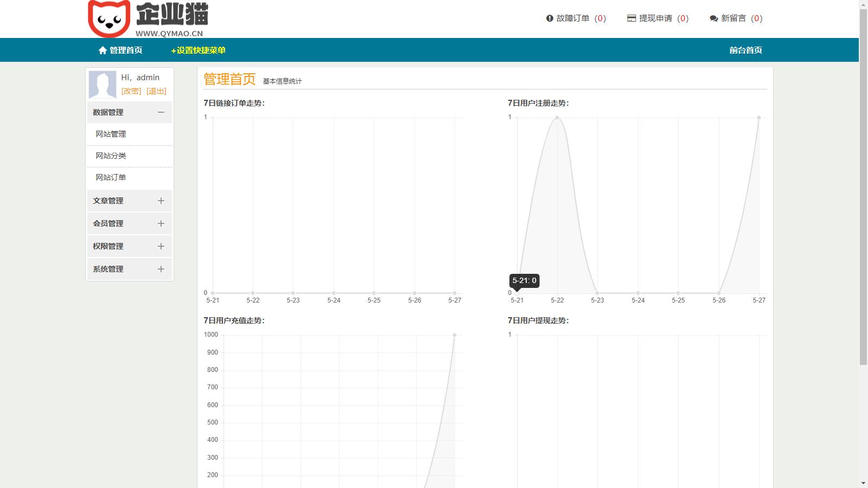Click the page's vertical scrollbar thumb
The width and height of the screenshot is (868, 488).
click(863, 184)
